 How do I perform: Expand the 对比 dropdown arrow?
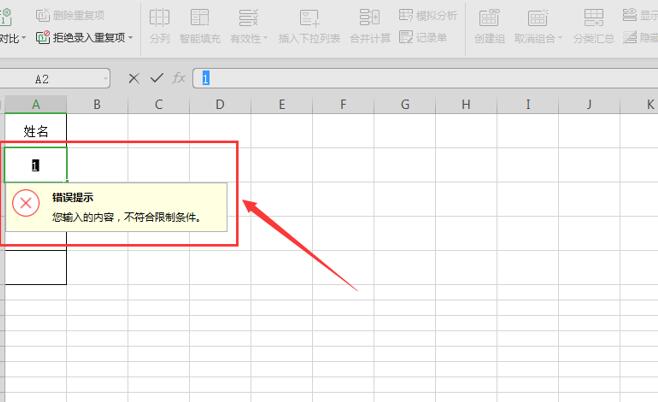click(24, 38)
